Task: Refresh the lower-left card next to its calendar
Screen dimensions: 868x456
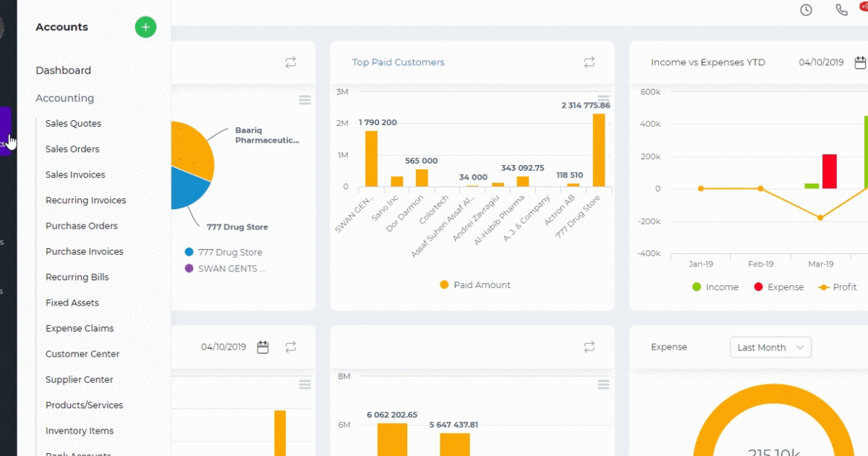Action: [x=291, y=347]
